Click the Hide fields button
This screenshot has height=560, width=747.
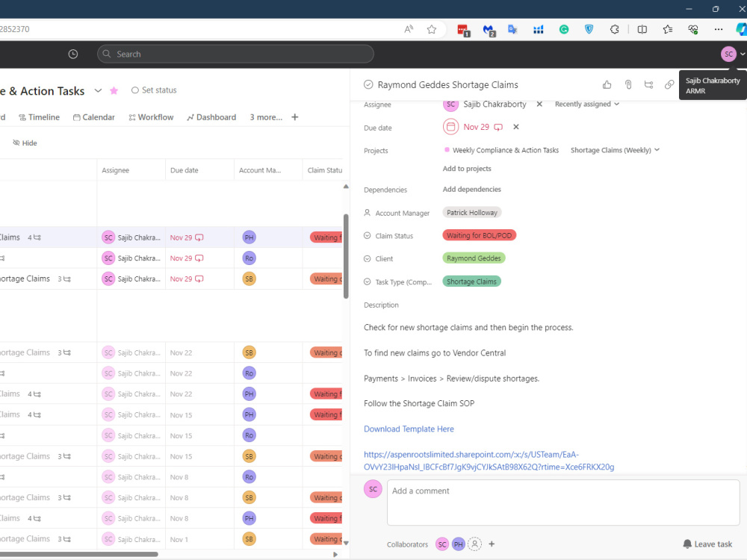25,143
